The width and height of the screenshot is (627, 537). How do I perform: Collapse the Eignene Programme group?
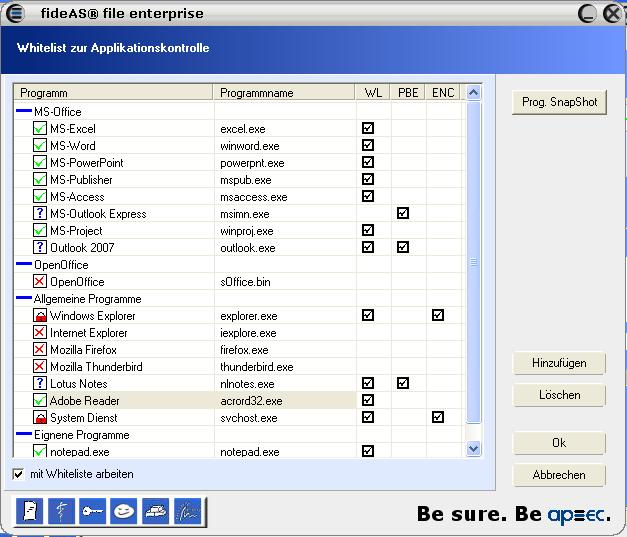(x=24, y=434)
